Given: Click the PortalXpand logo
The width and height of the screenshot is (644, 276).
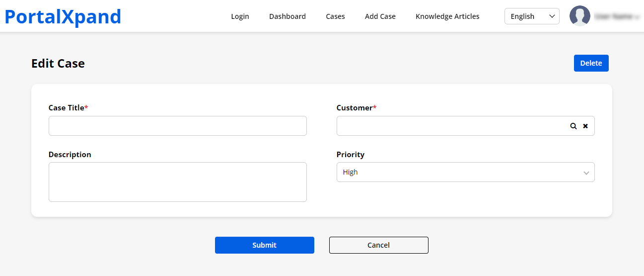Looking at the screenshot, I should coord(63,16).
